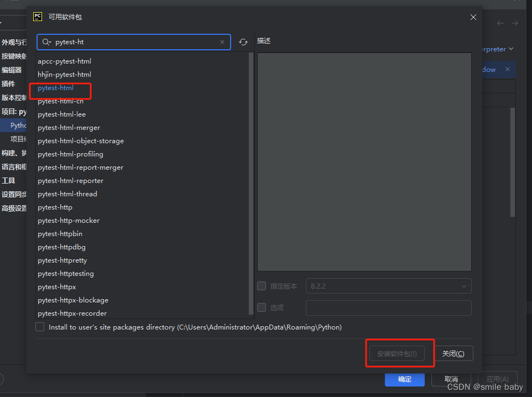The width and height of the screenshot is (532, 397).
Task: Click the options text input field
Action: click(388, 308)
